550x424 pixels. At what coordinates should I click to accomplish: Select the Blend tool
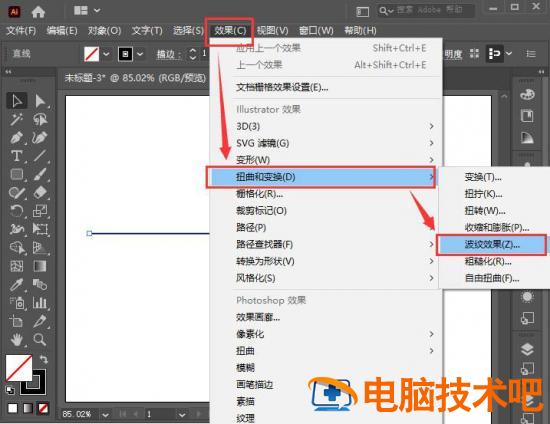pos(40,284)
